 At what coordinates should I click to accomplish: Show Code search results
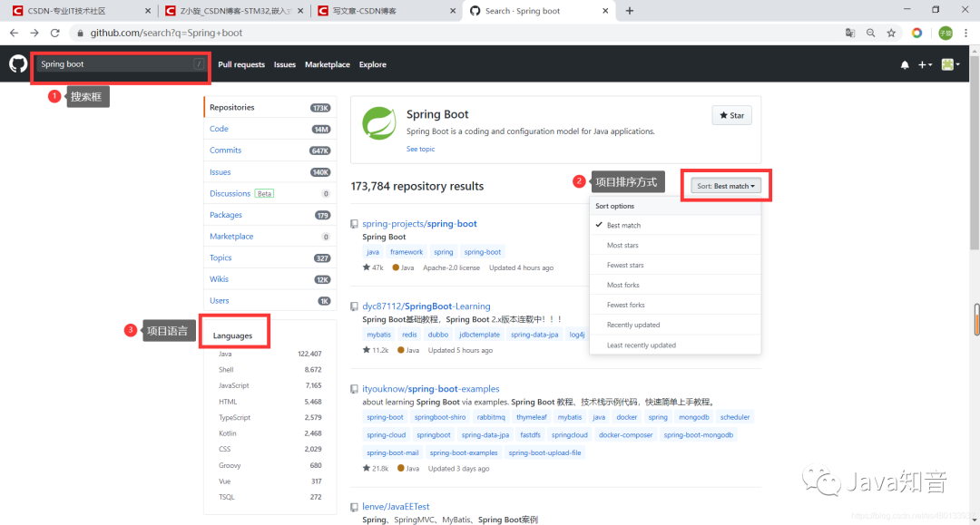coord(270,129)
